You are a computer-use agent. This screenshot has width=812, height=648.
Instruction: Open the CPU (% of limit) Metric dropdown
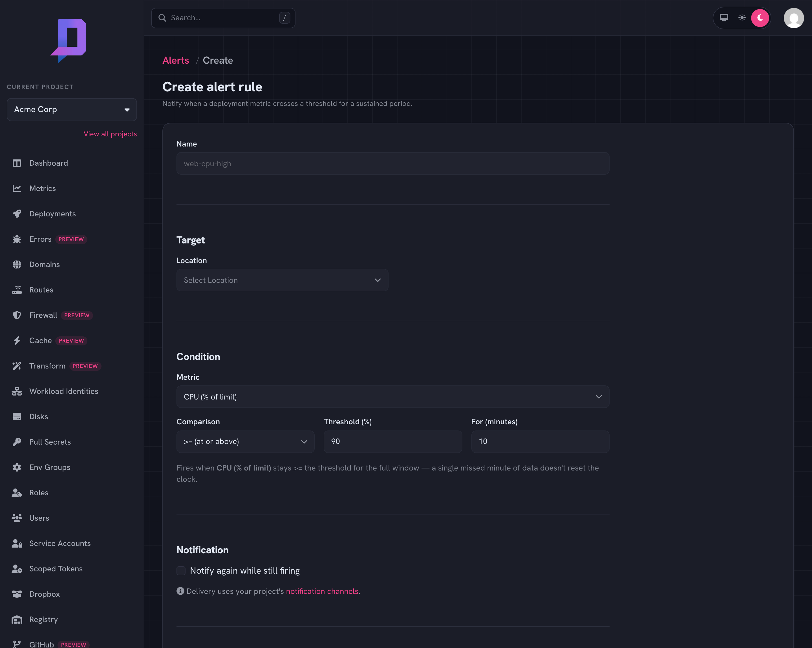[x=393, y=397]
